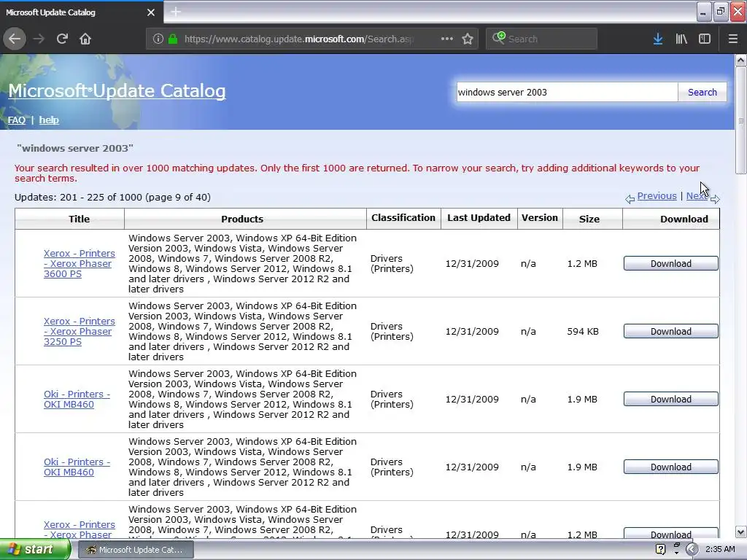The image size is (747, 560).
Task: Open a new tab with plus icon
Action: [x=176, y=12]
